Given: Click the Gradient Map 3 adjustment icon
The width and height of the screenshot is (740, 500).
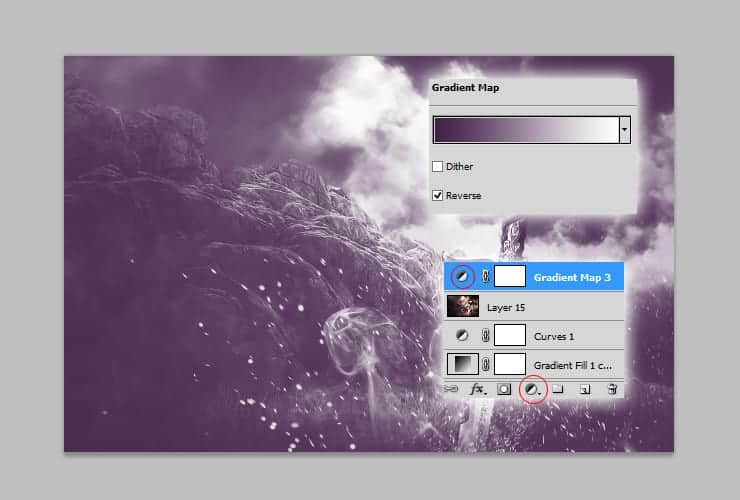Looking at the screenshot, I should (x=462, y=276).
